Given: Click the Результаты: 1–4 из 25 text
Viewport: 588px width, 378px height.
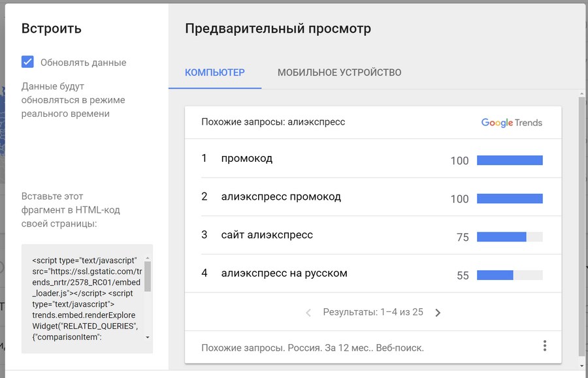Looking at the screenshot, I should 373,312.
